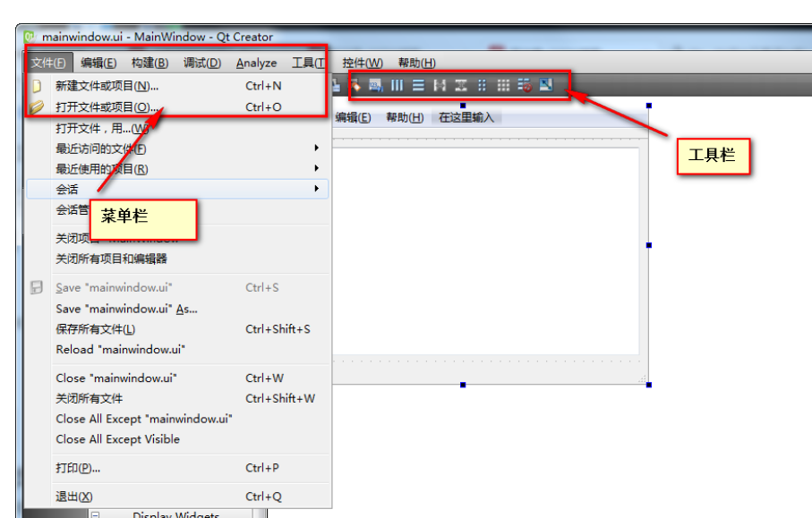Apply Lay Out Vertically from toolbar
The height and width of the screenshot is (518, 812).
pyautogui.click(x=418, y=85)
